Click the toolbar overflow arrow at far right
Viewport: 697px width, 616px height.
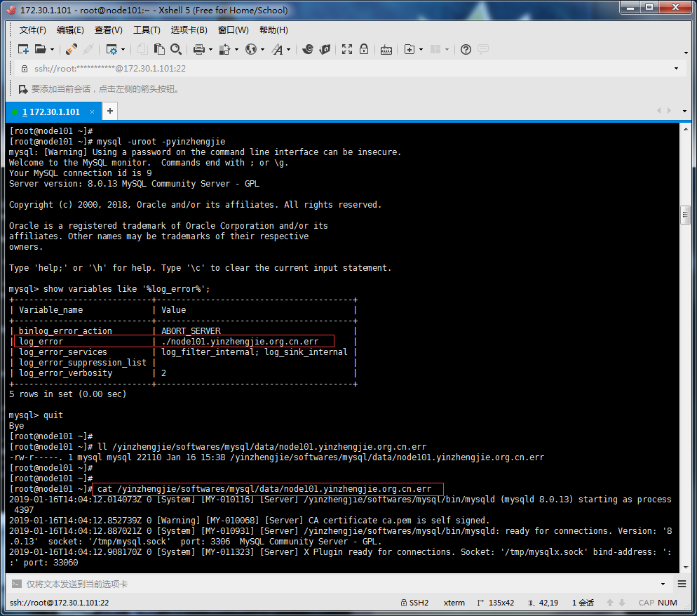coord(686,53)
